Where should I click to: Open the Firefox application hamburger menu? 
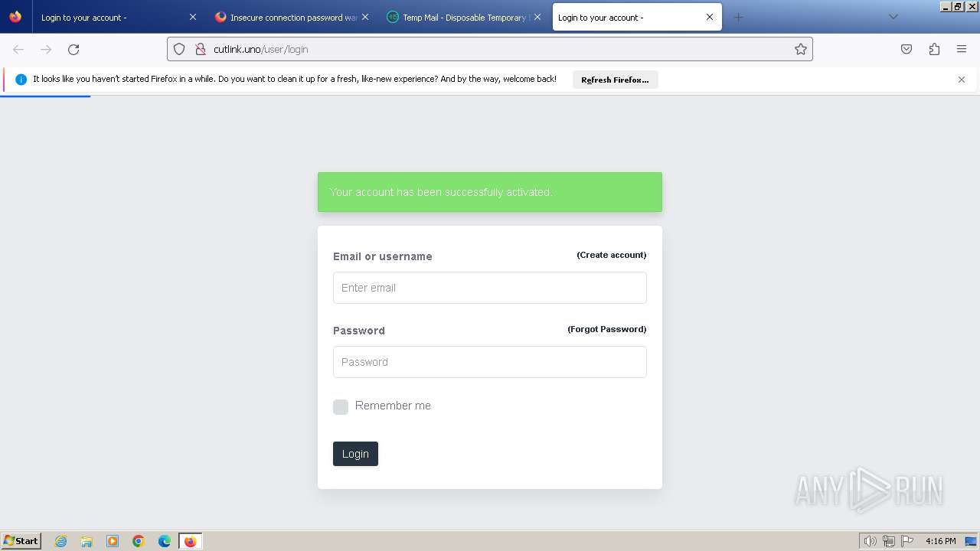(962, 50)
